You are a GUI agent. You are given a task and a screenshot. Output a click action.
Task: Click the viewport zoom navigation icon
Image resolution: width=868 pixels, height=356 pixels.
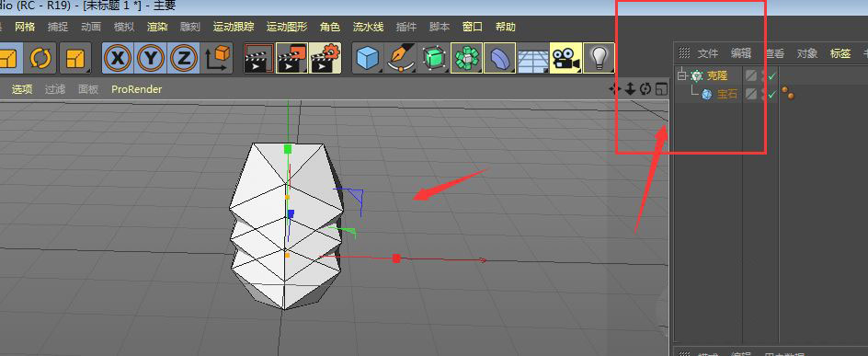point(630,88)
